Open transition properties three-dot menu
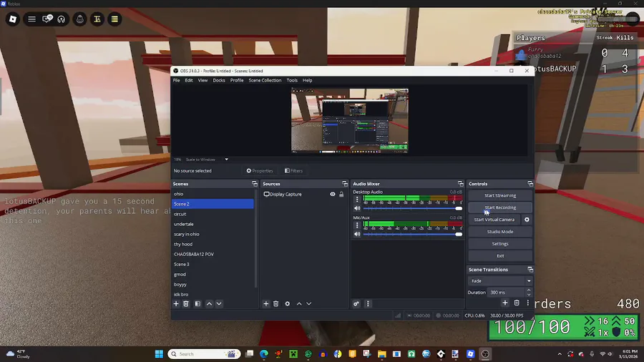Viewport: 644px width, 362px height. tap(528, 303)
